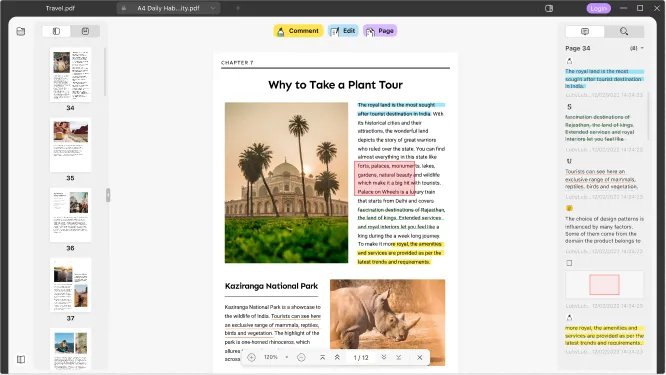The image size is (666, 375).
Task: Zoom in with the plus icon
Action: (251, 358)
